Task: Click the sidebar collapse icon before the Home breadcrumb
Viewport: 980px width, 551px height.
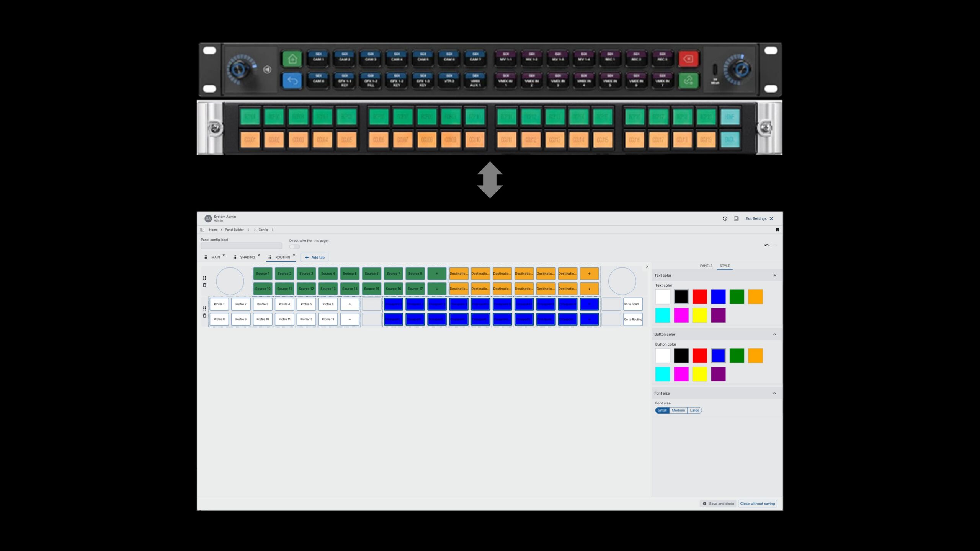Action: pos(203,230)
